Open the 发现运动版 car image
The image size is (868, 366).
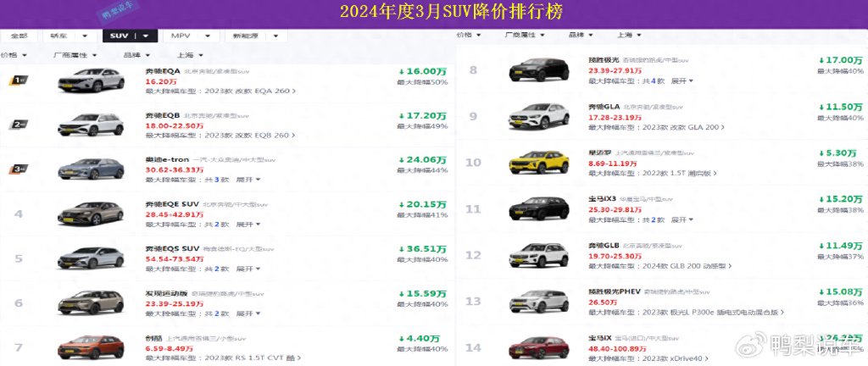[91, 302]
